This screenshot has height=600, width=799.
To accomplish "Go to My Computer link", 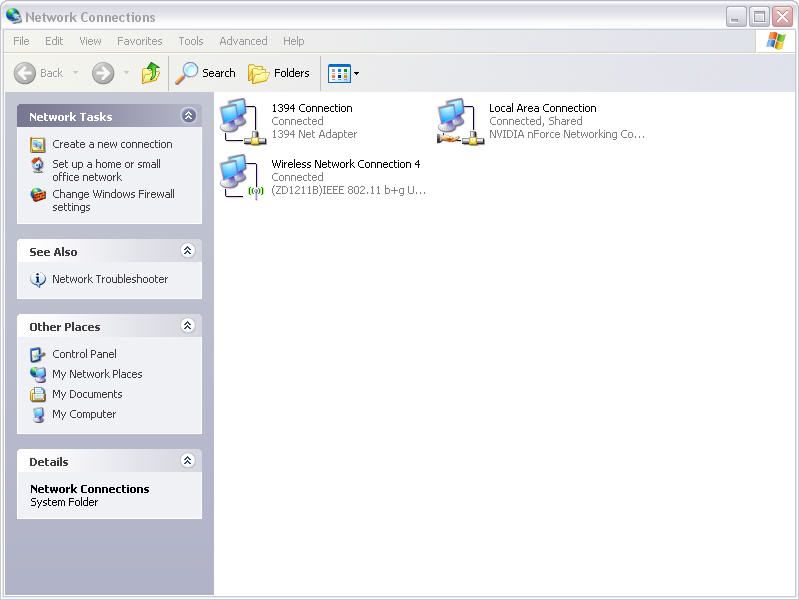I will pyautogui.click(x=84, y=414).
